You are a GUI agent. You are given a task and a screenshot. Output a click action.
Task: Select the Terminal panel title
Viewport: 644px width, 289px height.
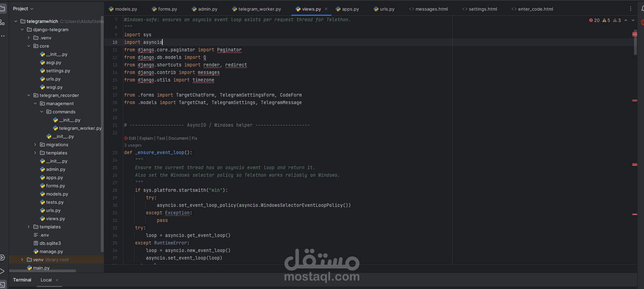[x=22, y=280]
